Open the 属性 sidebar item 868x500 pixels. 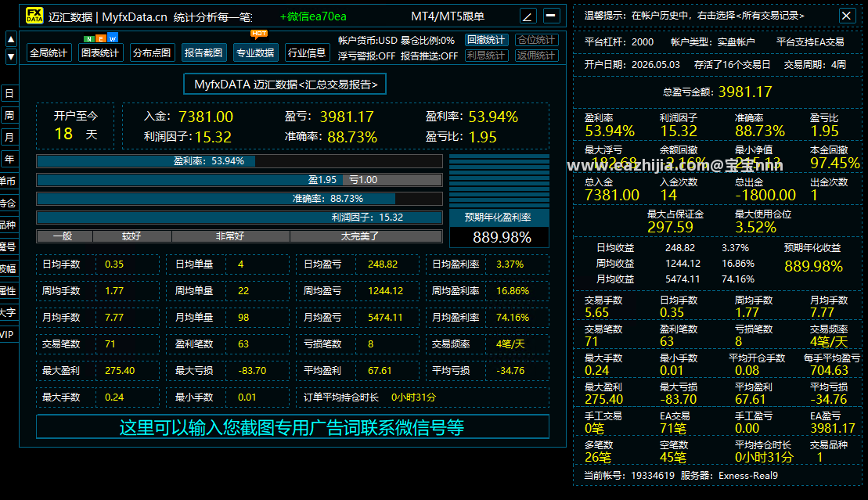9,291
